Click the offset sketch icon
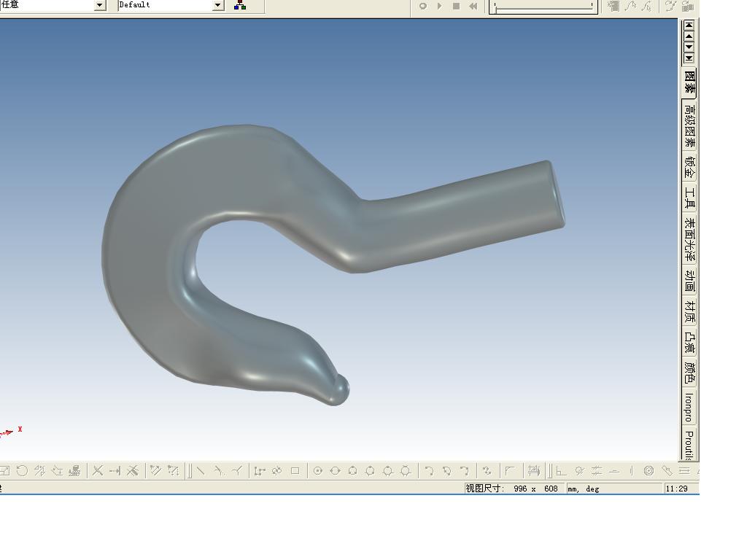This screenshot has height=560, width=747. click(x=57, y=471)
